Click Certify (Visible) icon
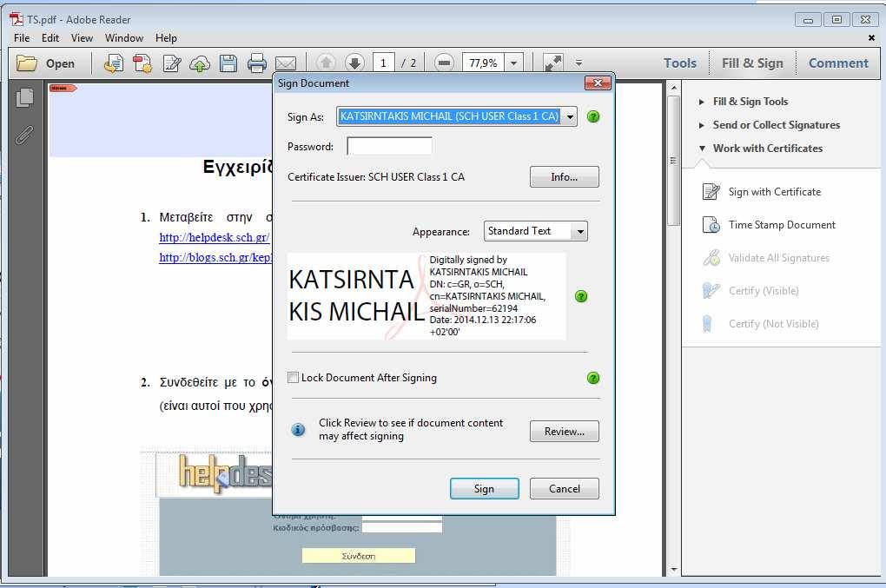This screenshot has height=588, width=886. tap(711, 290)
